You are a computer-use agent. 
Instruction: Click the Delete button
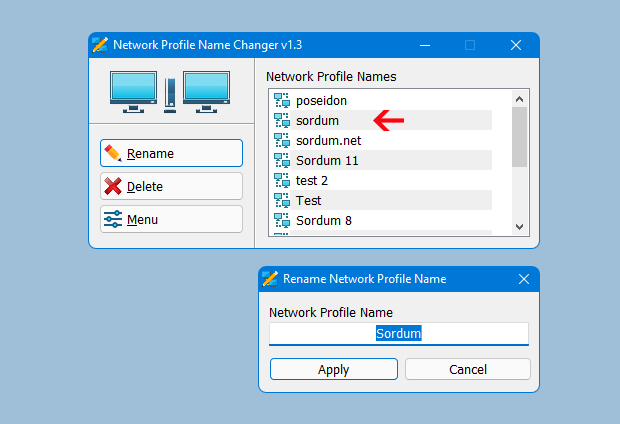coord(171,186)
